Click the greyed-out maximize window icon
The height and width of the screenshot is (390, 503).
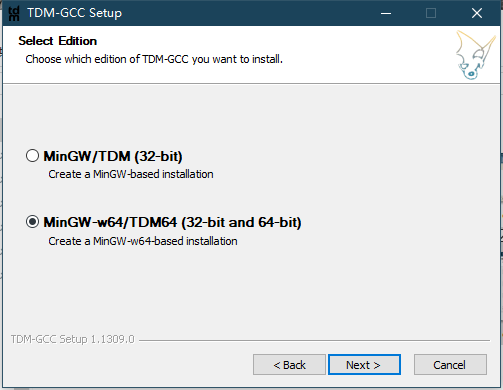coord(431,13)
